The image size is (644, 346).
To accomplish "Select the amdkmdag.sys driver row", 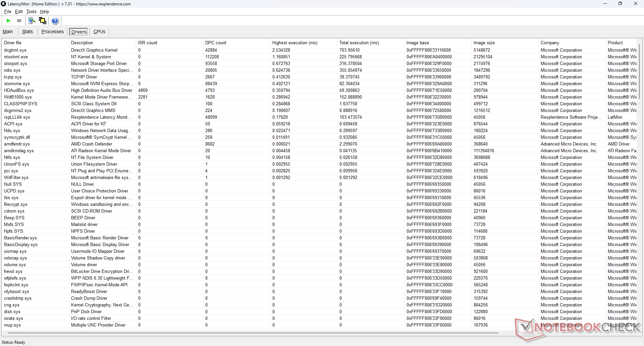I will [319, 151].
